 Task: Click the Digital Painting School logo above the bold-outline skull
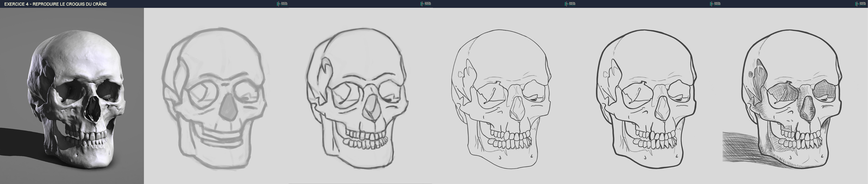pos(715,4)
